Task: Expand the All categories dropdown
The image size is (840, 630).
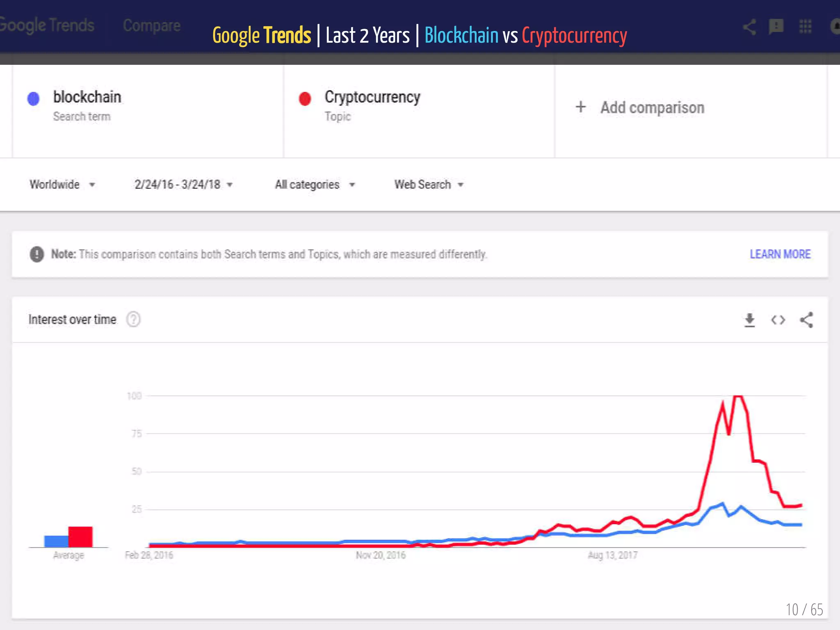Action: coord(315,185)
